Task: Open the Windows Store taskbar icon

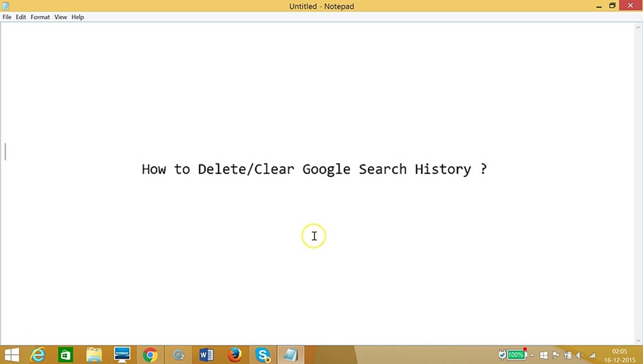Action: point(66,355)
